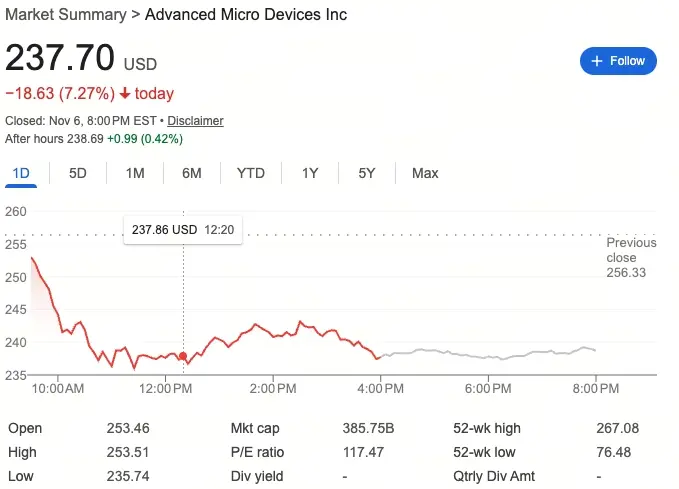Switch to the 5D tab

78,173
